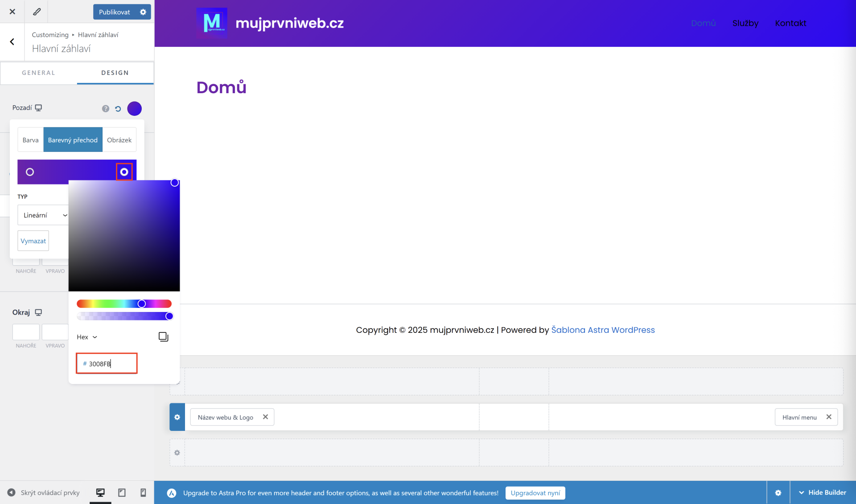Click the help question mark beside Pozadí

coord(106,109)
